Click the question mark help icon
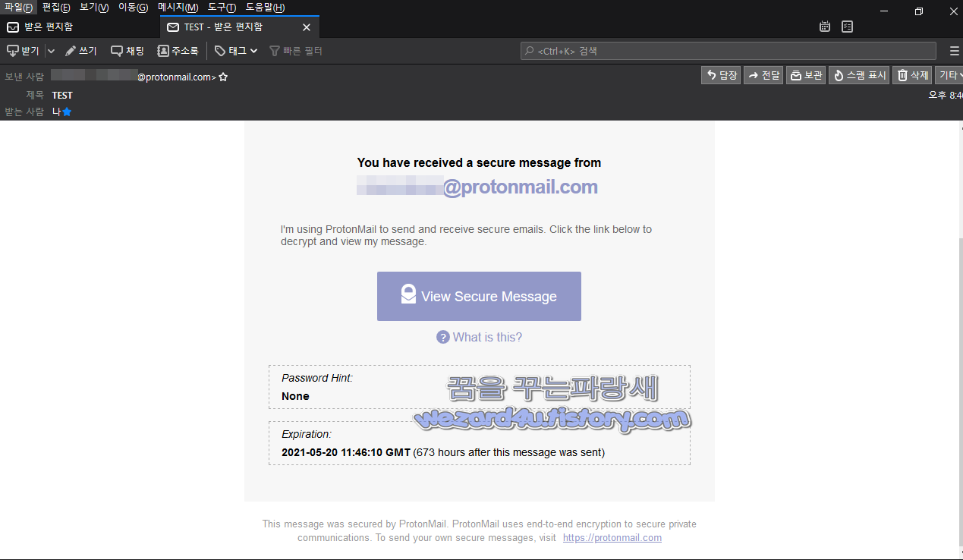The width and height of the screenshot is (963, 560). coord(443,337)
